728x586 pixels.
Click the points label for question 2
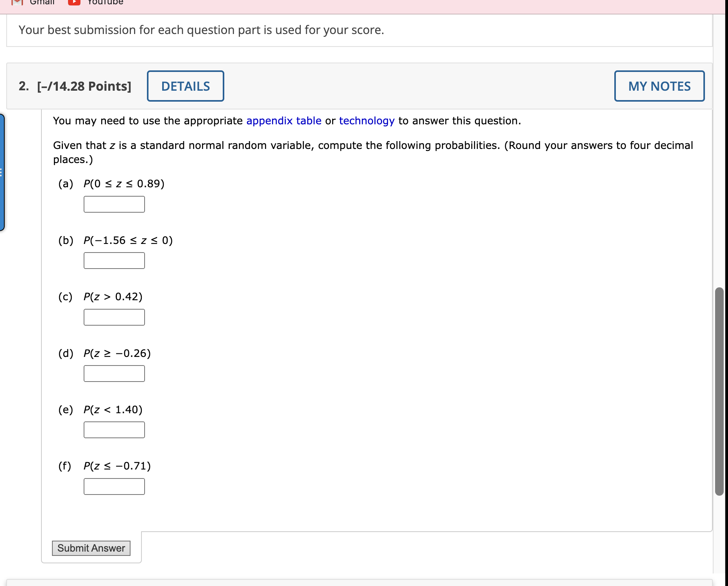[84, 86]
